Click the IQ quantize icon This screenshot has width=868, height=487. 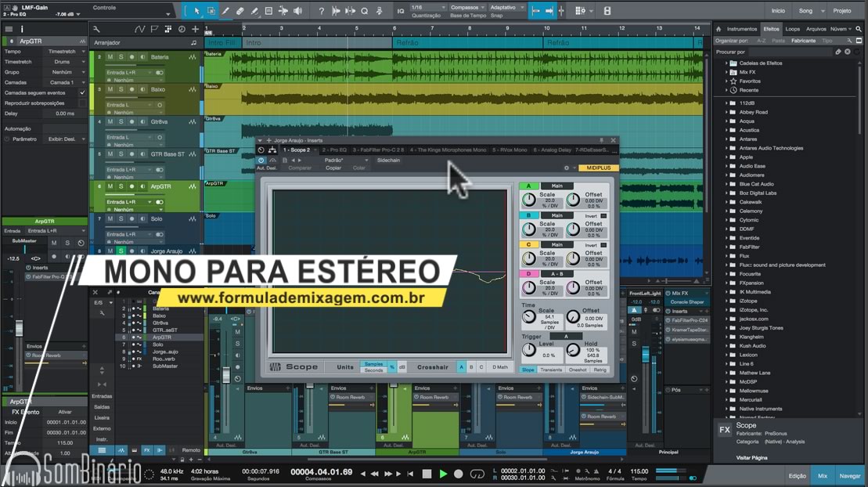[400, 10]
